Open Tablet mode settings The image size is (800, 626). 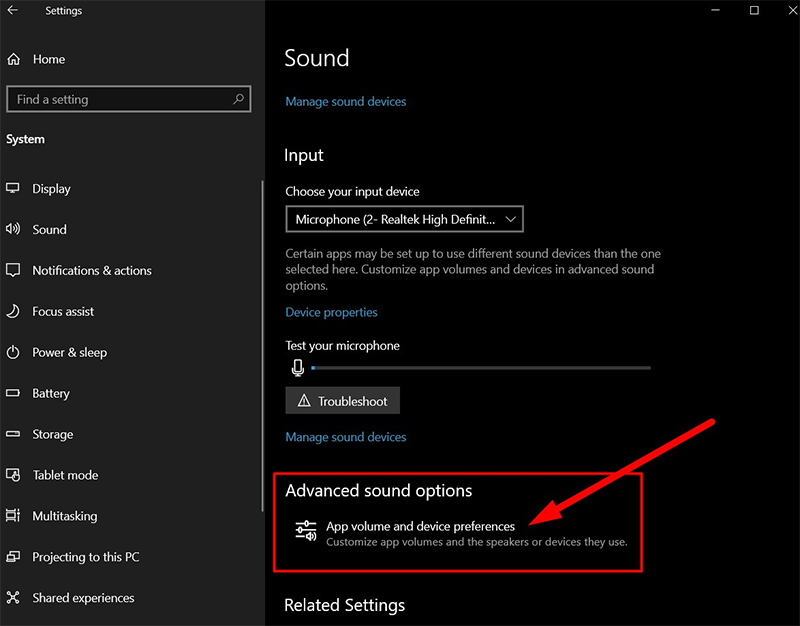click(65, 475)
